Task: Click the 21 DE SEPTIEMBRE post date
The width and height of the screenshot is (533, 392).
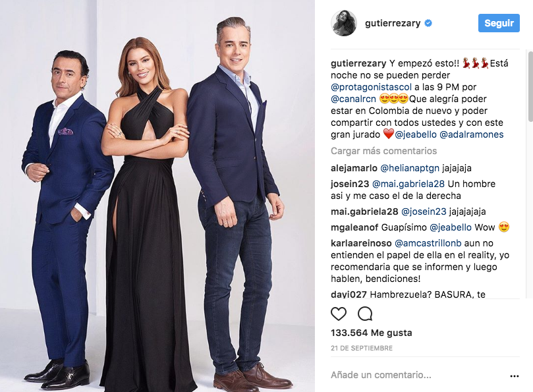Action: point(362,348)
